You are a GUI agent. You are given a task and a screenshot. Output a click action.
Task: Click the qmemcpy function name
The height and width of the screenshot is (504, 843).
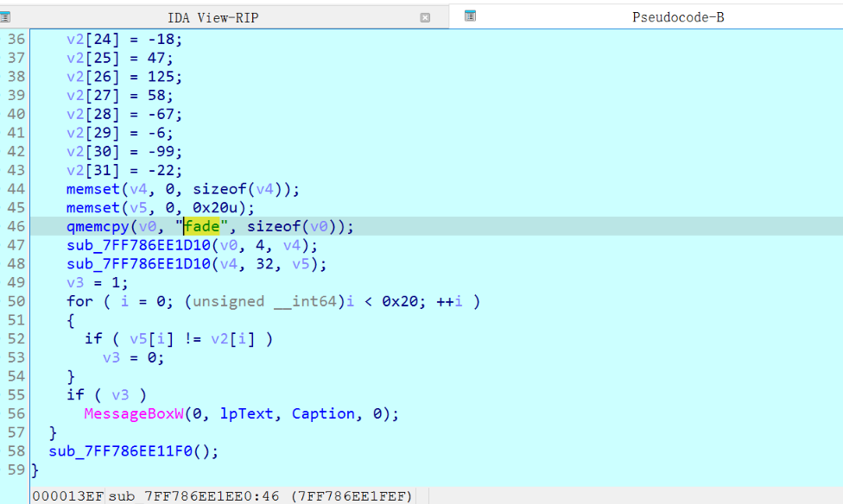(x=93, y=226)
